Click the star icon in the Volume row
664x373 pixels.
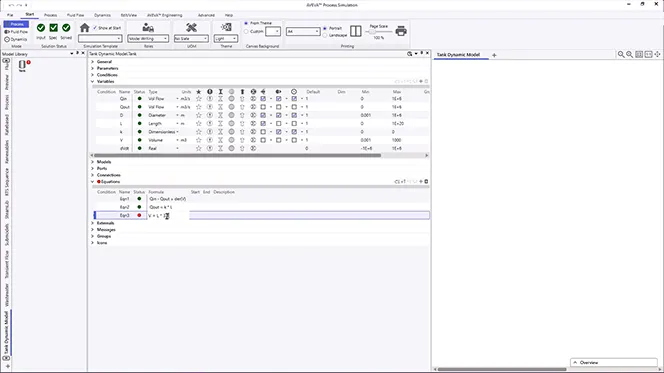tap(199, 140)
